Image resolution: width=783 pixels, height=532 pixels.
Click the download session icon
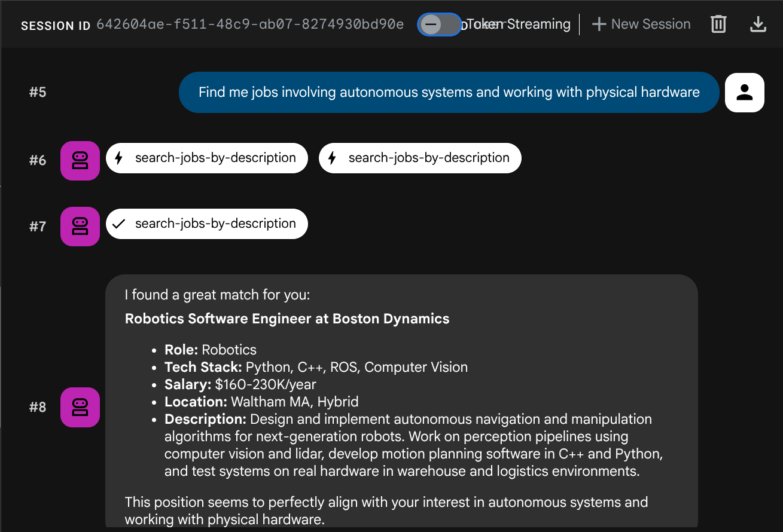758,25
